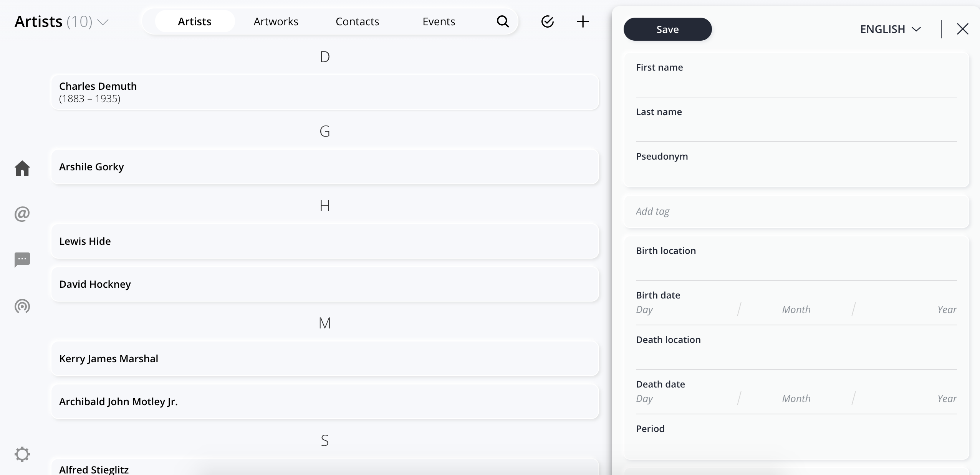Open the Arshile Gorky artist card

325,167
